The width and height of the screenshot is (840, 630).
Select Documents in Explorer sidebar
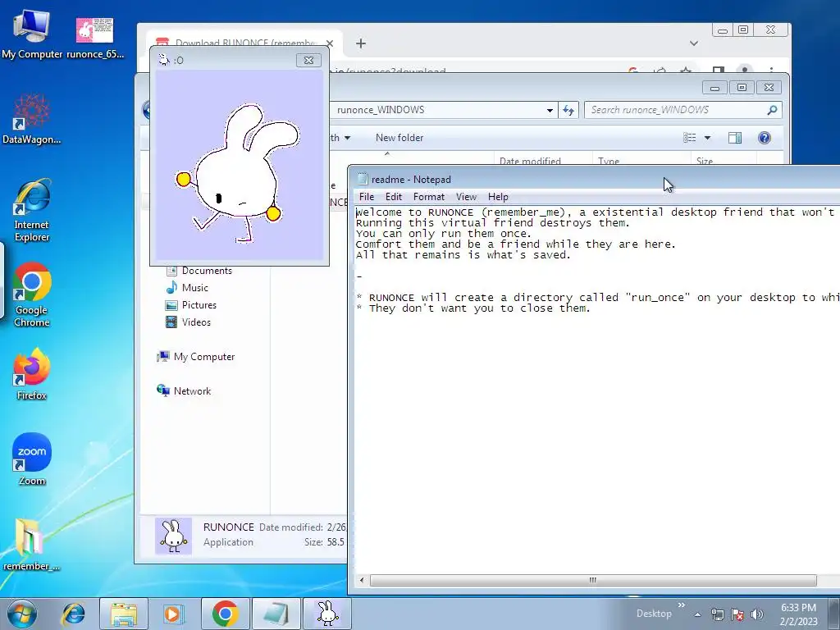point(199,271)
